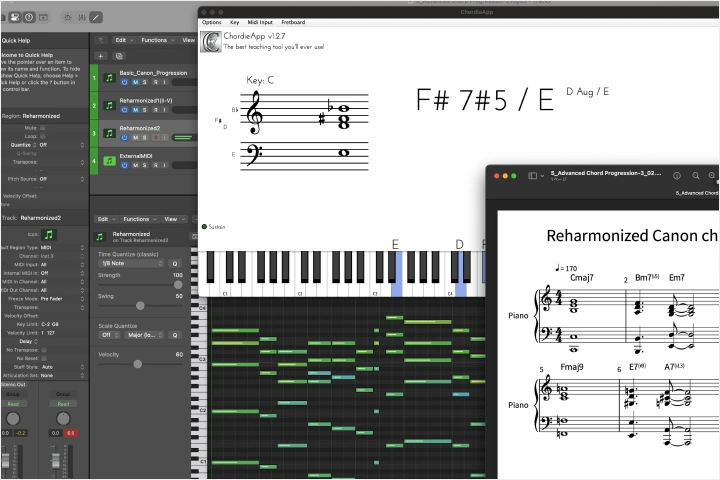Toggle power button on Basic_Canon_Progression track
Viewport: 720px width, 480px height.
coord(124,82)
